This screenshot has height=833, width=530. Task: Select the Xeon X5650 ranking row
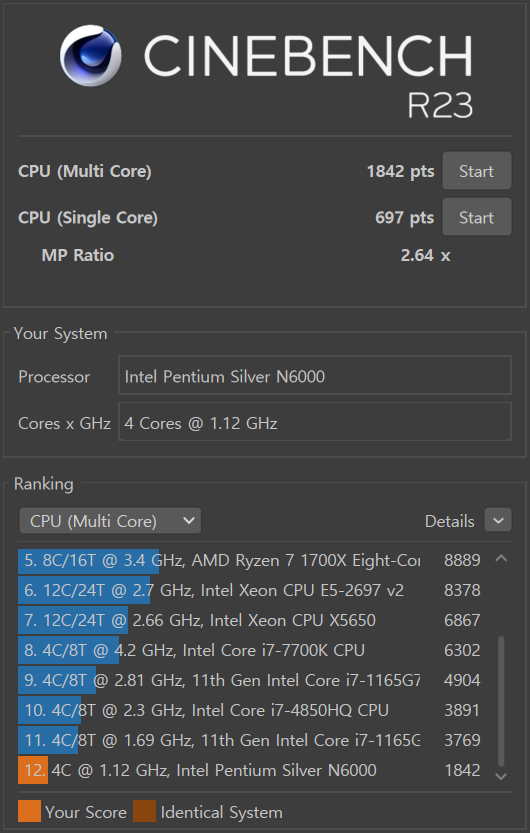click(252, 620)
